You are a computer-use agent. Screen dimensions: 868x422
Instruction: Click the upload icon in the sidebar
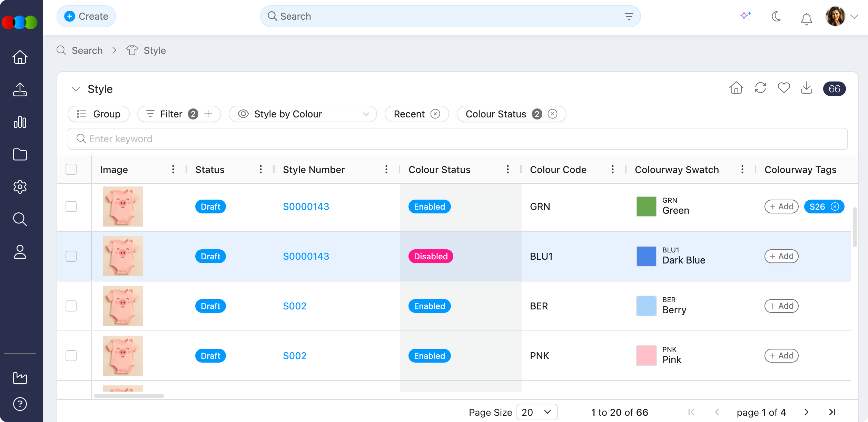pos(20,89)
